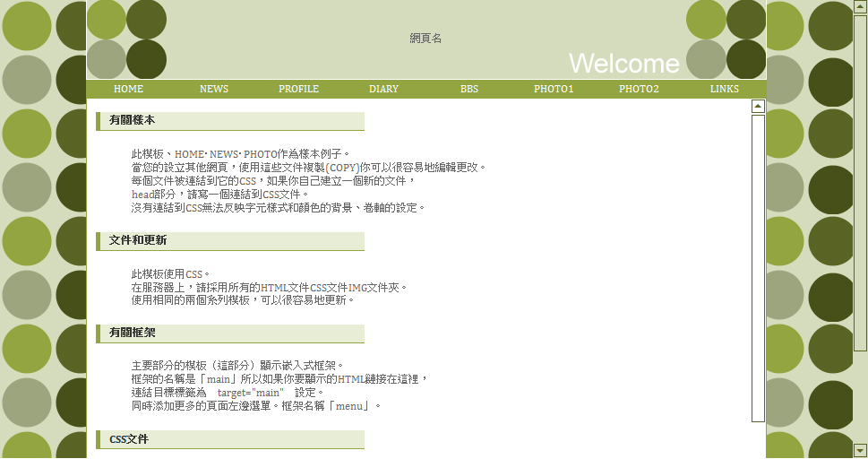Image resolution: width=868 pixels, height=459 pixels.
Task: Open the PROFILE page link
Action: 298,89
